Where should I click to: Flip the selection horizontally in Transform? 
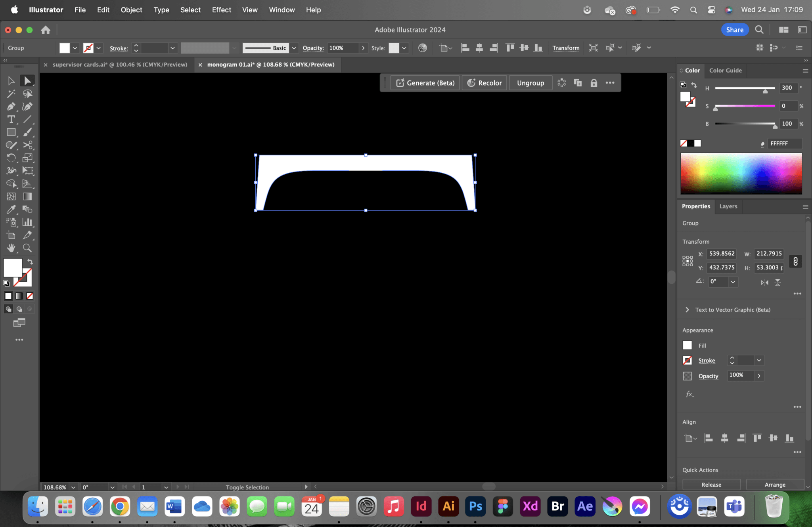click(x=764, y=282)
